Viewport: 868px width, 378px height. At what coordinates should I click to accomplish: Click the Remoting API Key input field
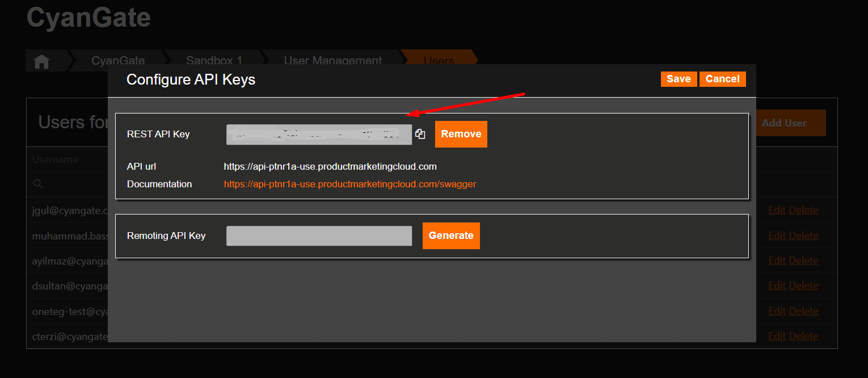319,236
